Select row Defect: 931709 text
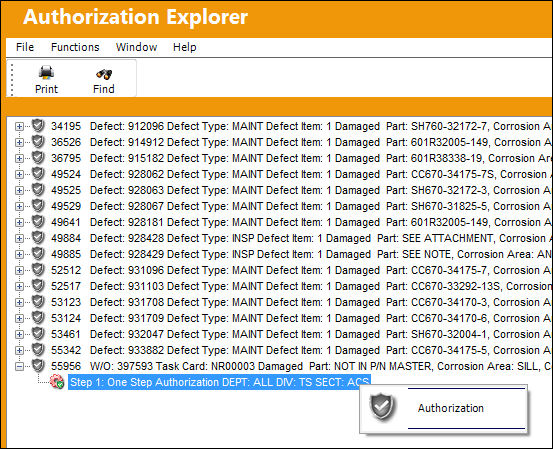The width and height of the screenshot is (553, 449). (320, 318)
